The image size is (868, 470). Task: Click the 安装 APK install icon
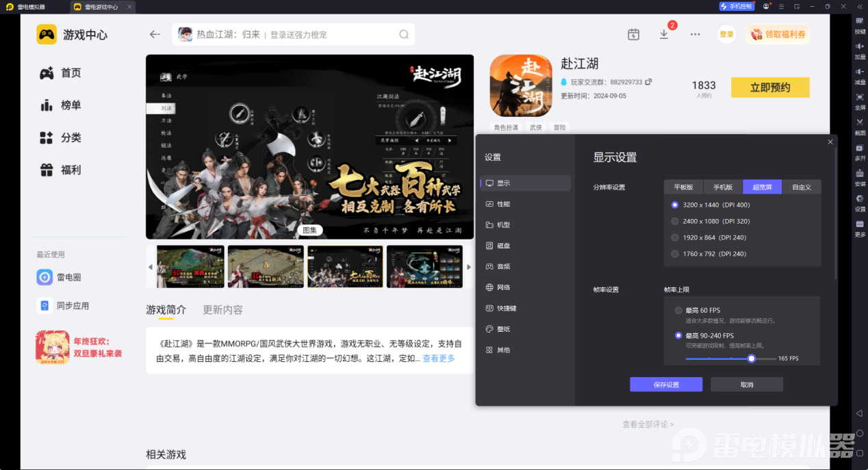(x=860, y=173)
